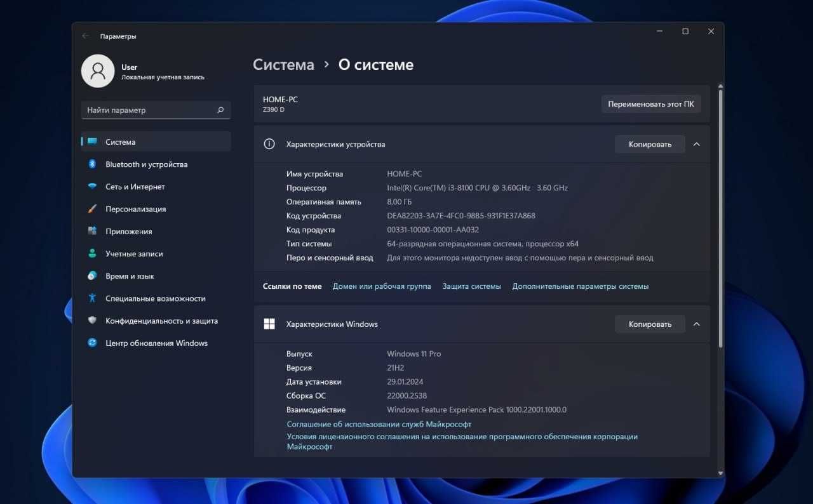Screen dimensions: 813x504
Task: Collapse the Характеристики устройства section chevron
Action: tap(697, 144)
